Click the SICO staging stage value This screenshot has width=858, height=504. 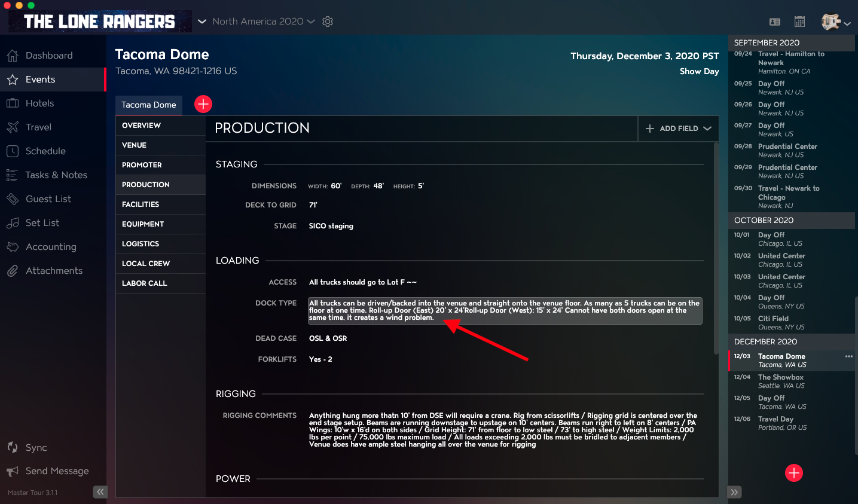pyautogui.click(x=331, y=226)
